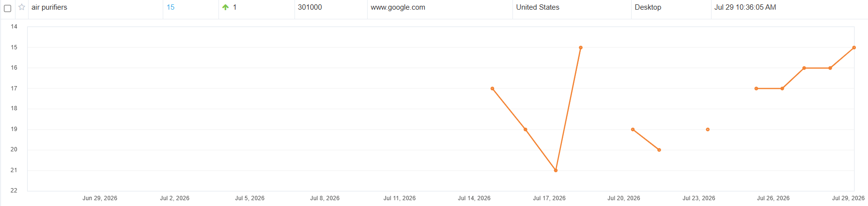Click the final data point on Jul 29
This screenshot has width=868, height=206.
tap(854, 47)
